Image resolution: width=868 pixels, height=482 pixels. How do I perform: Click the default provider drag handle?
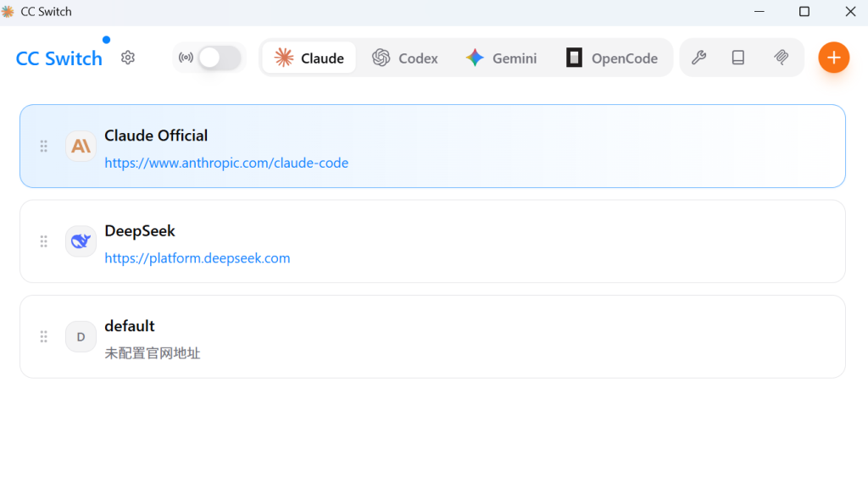point(44,337)
